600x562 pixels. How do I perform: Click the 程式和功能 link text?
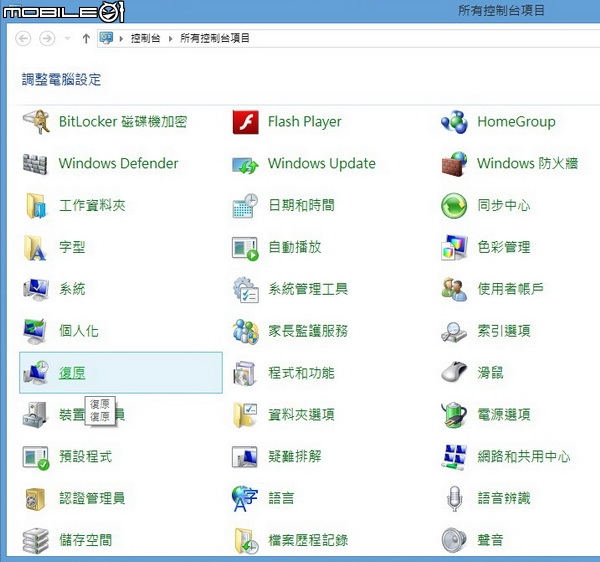(302, 373)
